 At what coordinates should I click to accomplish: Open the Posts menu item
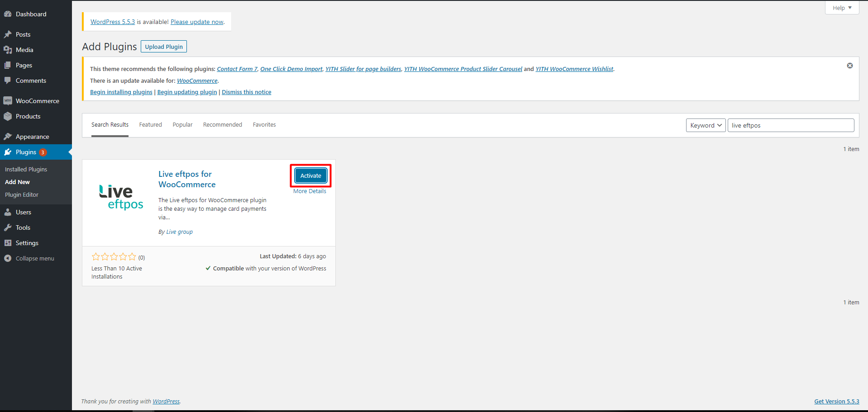pos(36,34)
